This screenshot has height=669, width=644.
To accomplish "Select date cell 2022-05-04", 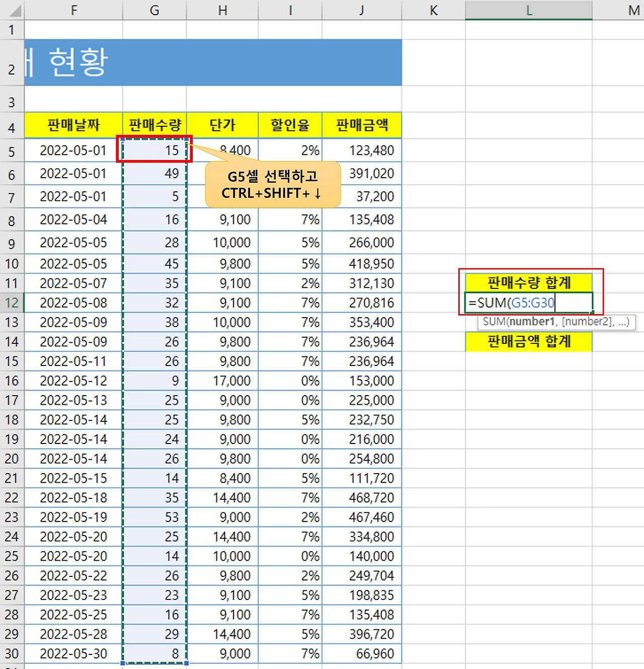I will (73, 219).
